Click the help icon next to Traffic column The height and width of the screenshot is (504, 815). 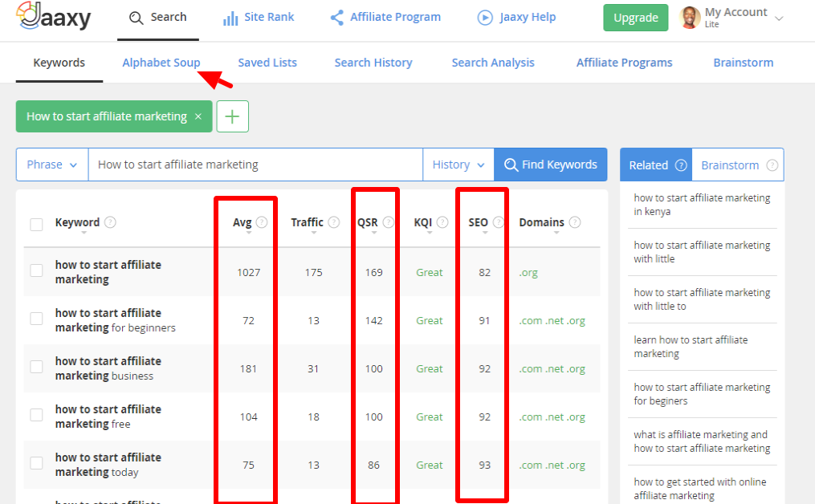coord(334,222)
